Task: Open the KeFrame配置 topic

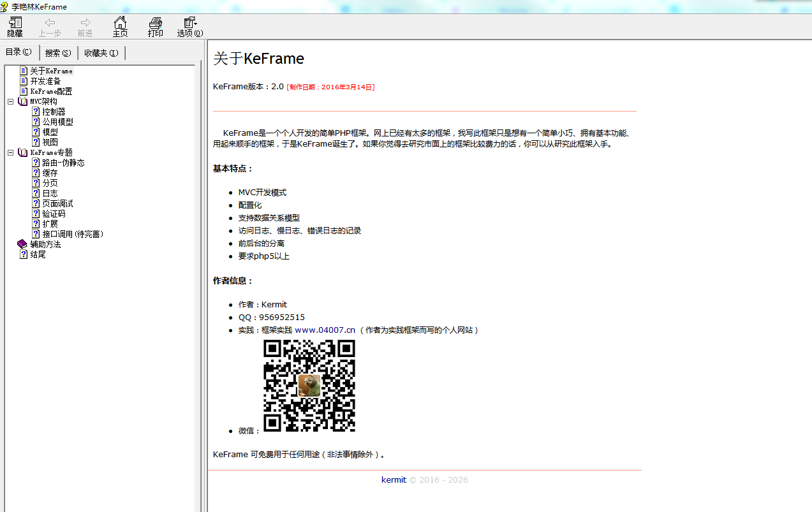Action: (51, 91)
